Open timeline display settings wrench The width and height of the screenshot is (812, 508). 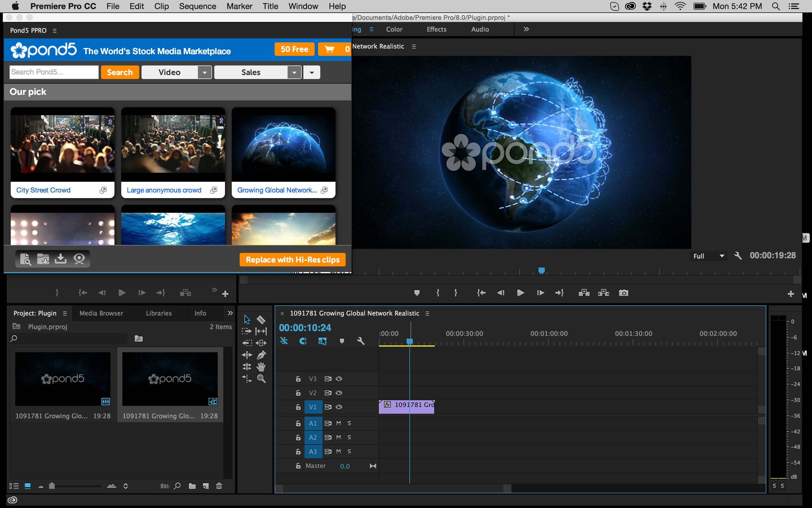tap(361, 341)
